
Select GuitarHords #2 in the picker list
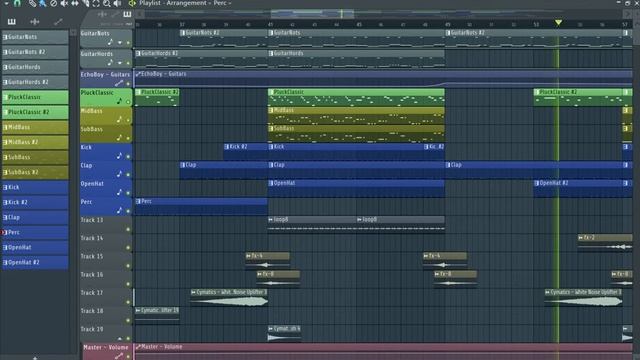point(35,82)
